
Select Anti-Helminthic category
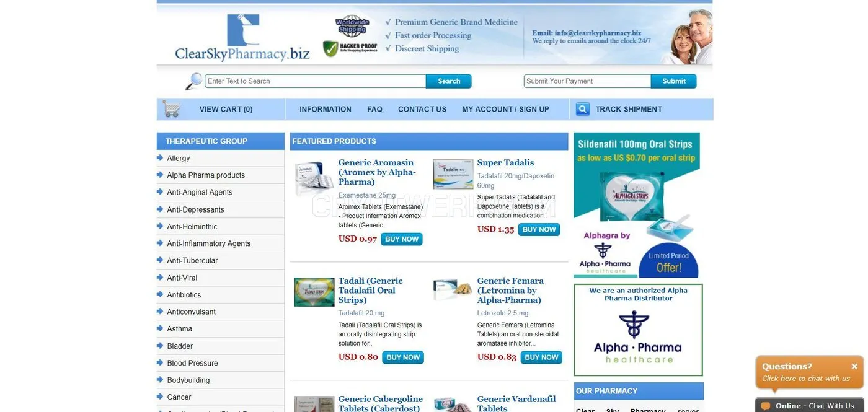tap(192, 227)
